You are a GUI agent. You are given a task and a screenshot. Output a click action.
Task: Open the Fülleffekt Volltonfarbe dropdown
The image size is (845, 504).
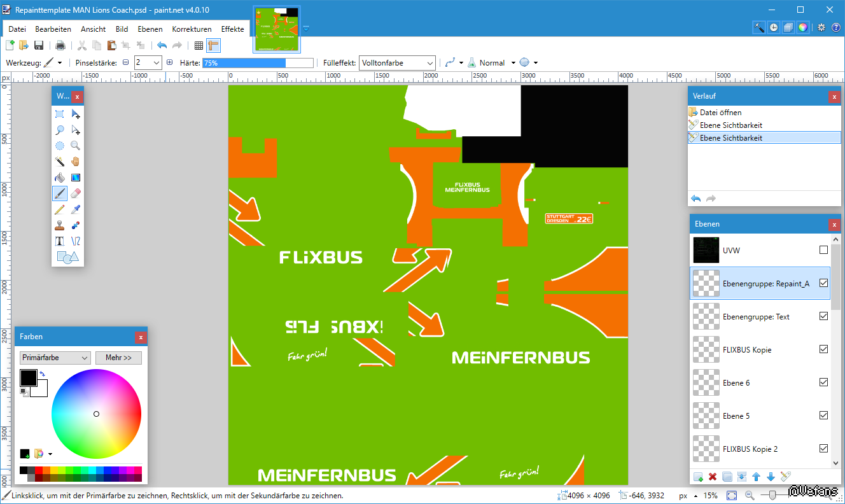397,63
